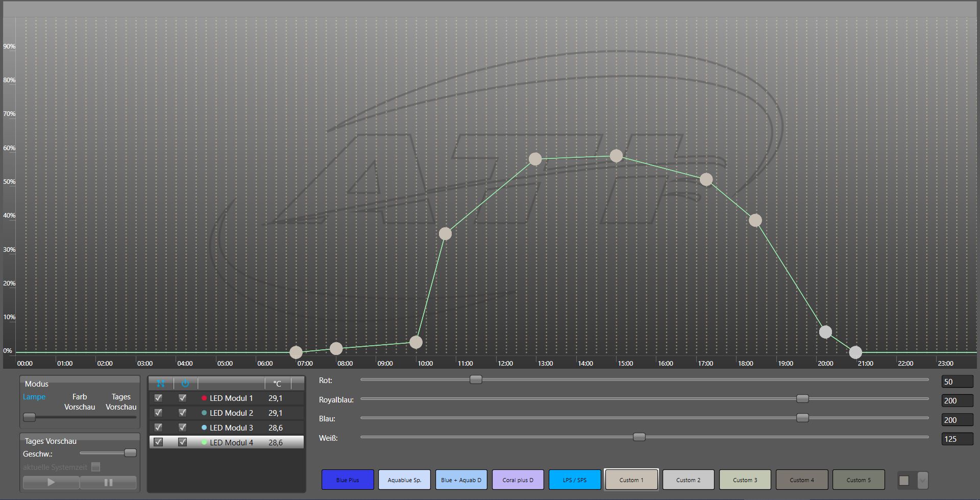The width and height of the screenshot is (980, 500).
Task: Select the teal LED Modul 2 row
Action: tap(231, 413)
